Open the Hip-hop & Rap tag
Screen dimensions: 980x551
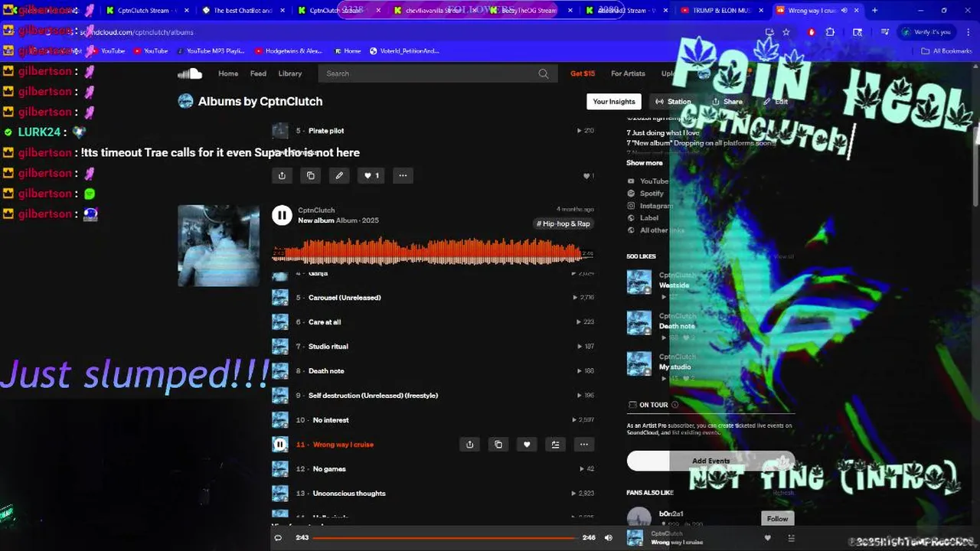[x=563, y=223]
